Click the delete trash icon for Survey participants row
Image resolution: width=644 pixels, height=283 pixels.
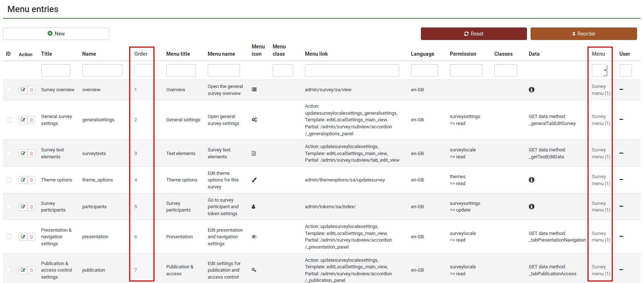pos(32,207)
